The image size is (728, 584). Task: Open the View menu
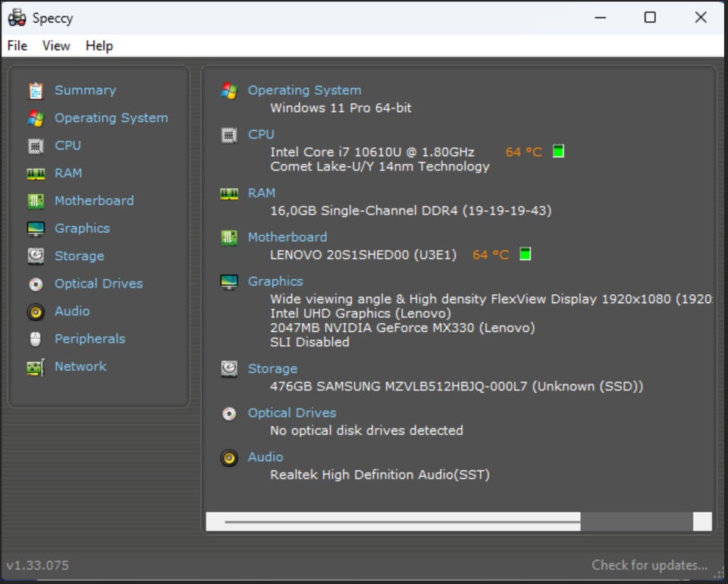click(x=56, y=46)
